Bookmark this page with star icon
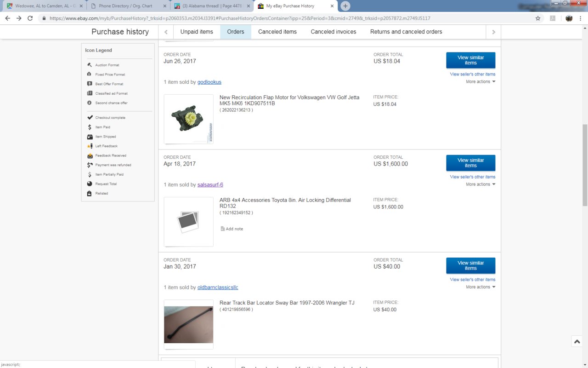The height and width of the screenshot is (368, 588). tap(538, 18)
